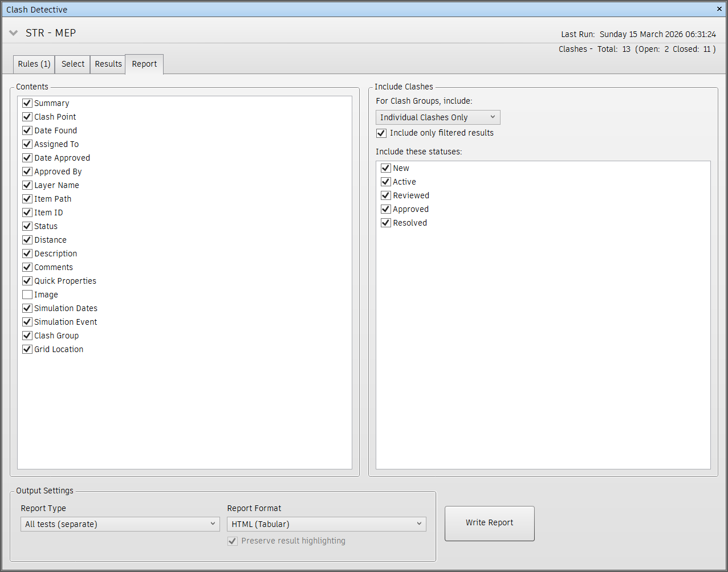Collapse the STR - MEP test header
The width and height of the screenshot is (728, 572).
13,32
